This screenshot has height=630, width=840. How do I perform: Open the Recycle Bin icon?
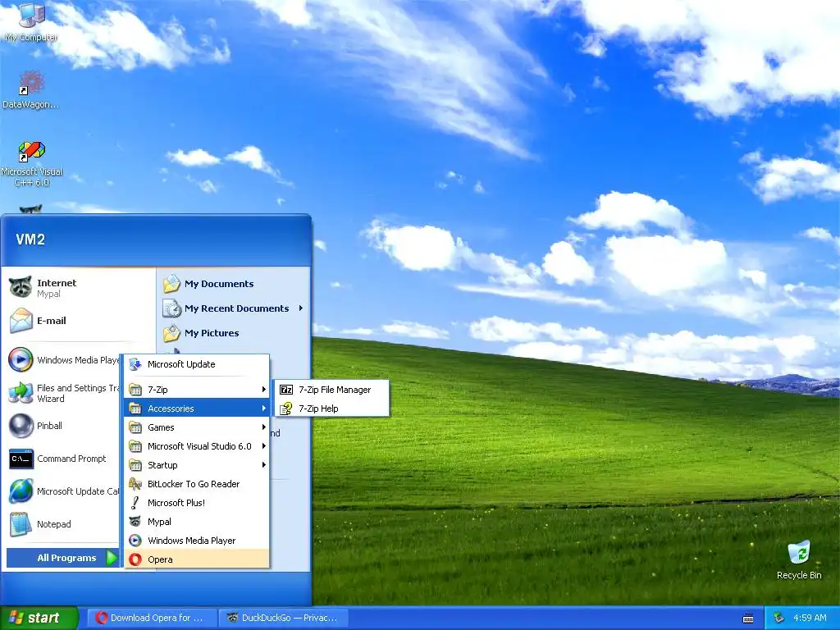pos(799,553)
